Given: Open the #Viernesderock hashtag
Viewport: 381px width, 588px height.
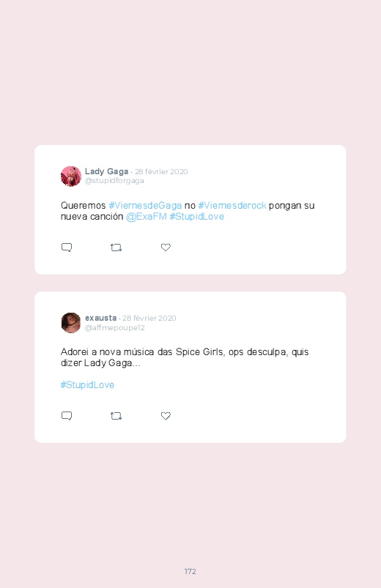Looking at the screenshot, I should pyautogui.click(x=232, y=206).
